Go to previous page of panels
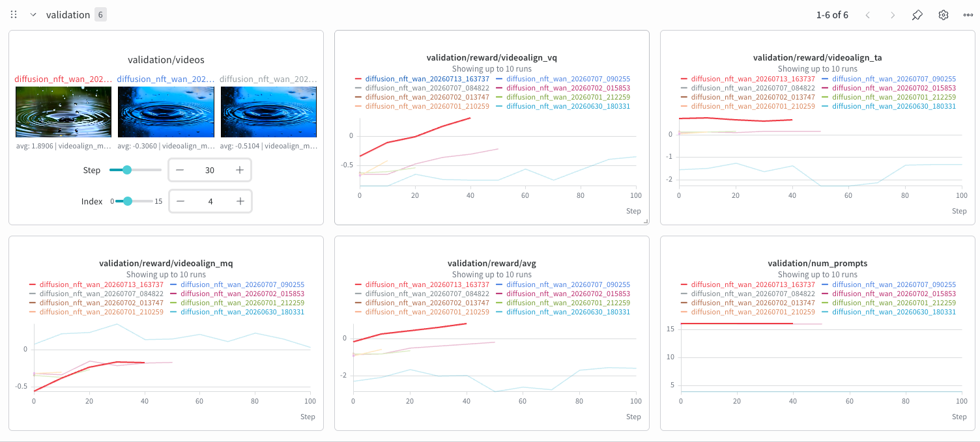Screen dimensions: 980x442 (x=867, y=14)
